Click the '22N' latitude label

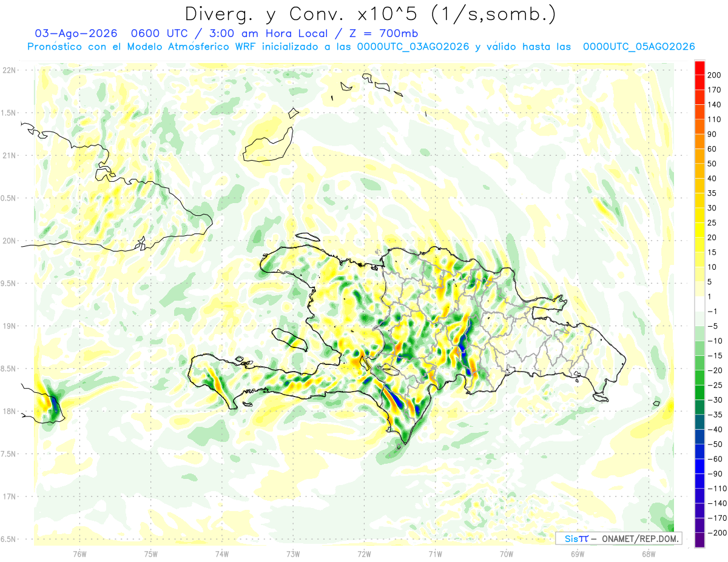click(x=9, y=70)
